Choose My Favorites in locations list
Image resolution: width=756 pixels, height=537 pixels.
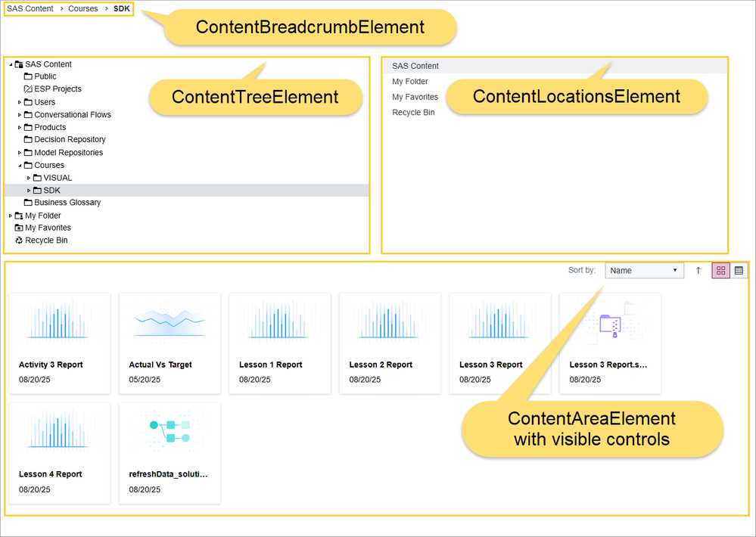(415, 97)
